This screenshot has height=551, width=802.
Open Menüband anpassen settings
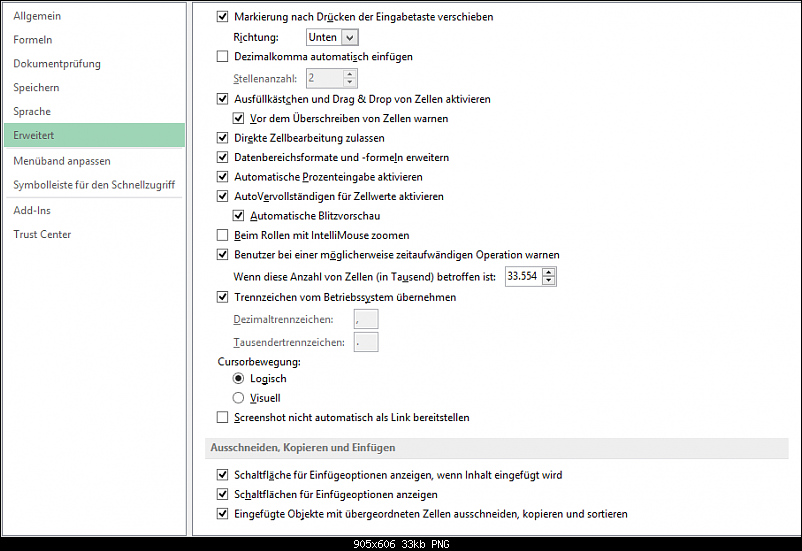click(62, 161)
